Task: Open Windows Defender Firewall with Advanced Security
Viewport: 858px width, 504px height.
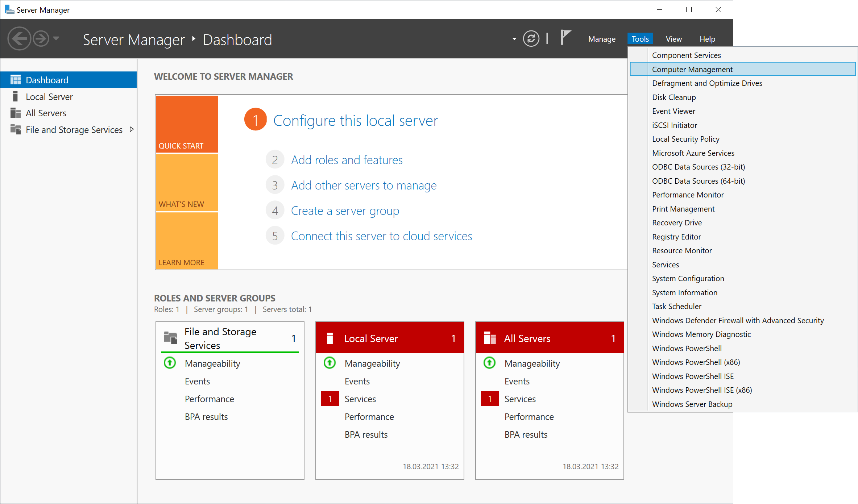Action: point(743,320)
